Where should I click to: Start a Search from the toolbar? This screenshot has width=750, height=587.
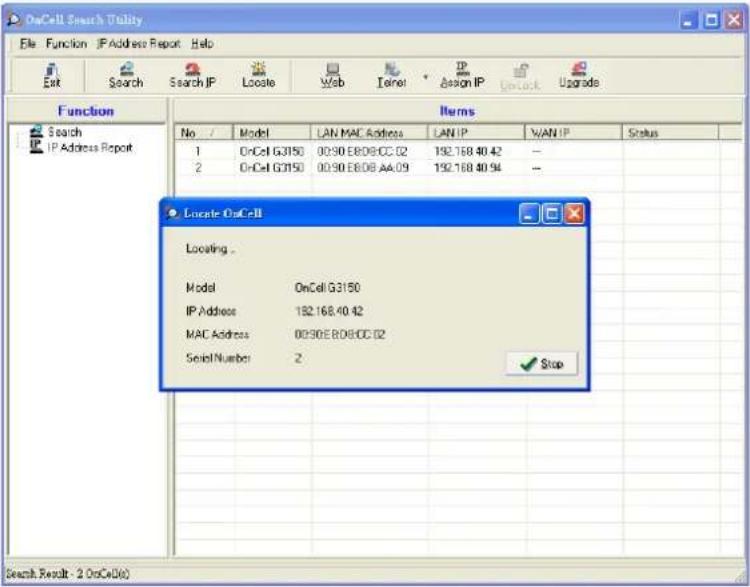coord(126,76)
